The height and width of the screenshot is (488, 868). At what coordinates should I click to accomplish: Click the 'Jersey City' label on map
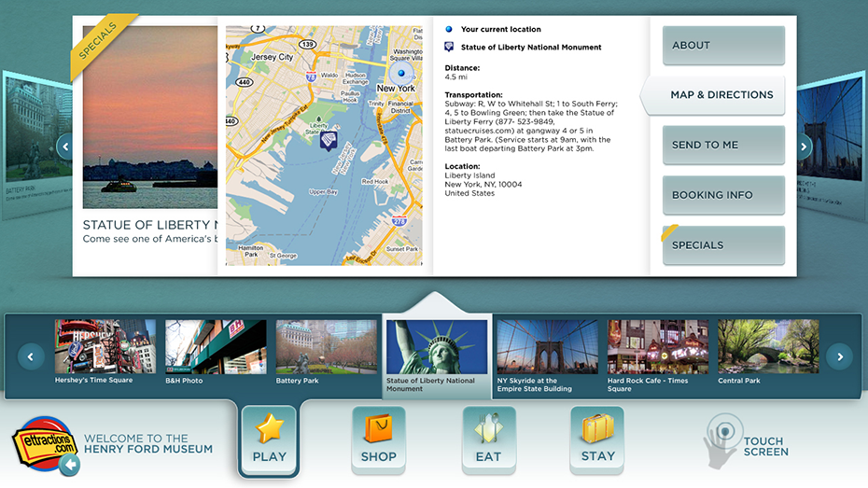pos(272,57)
